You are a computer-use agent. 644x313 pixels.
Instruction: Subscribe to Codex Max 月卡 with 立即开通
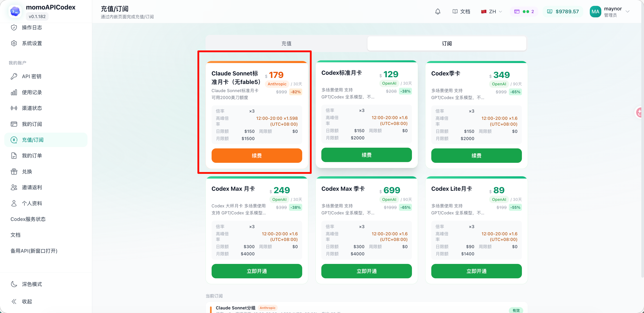click(257, 271)
